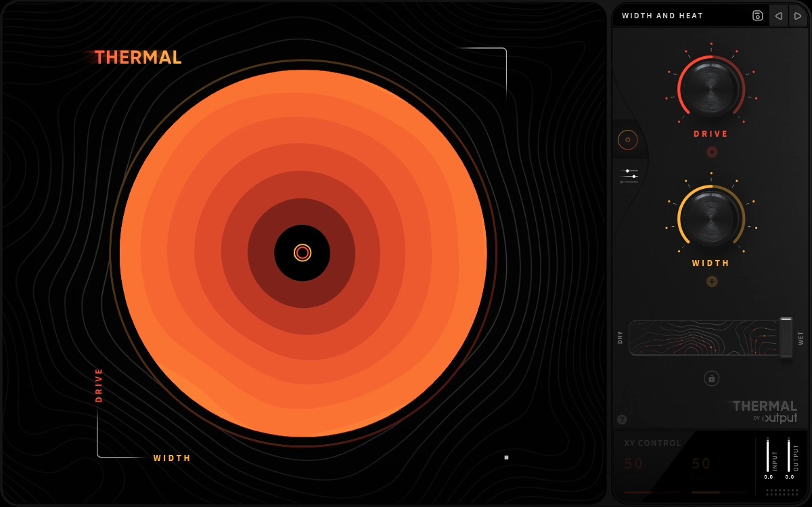Click the Drive knob
The image size is (812, 507).
[711, 86]
